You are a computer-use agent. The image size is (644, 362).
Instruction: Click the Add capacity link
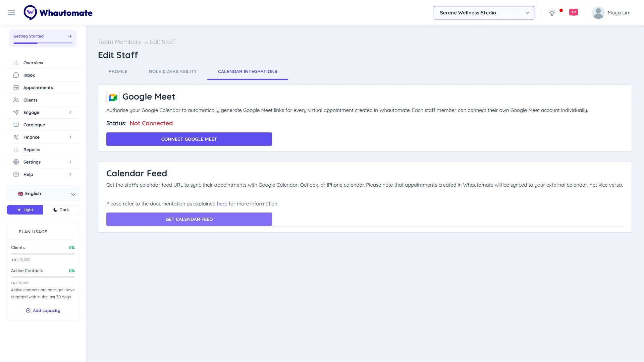[43, 311]
